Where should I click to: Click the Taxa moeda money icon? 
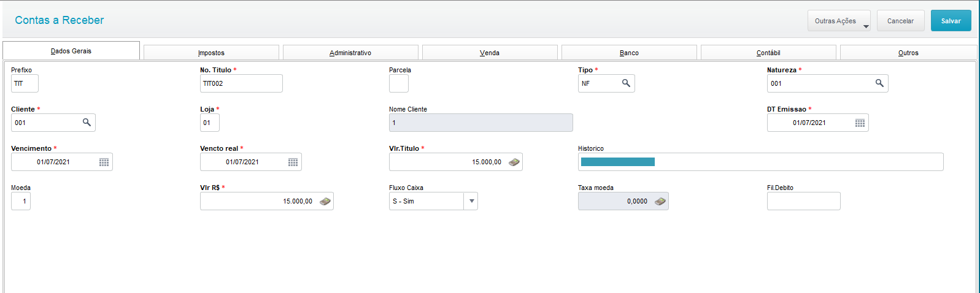tap(660, 201)
